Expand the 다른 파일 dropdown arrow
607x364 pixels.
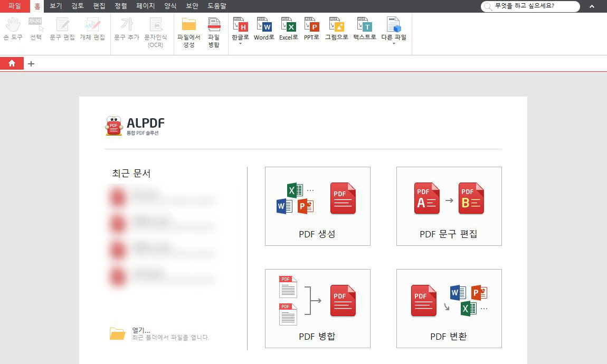(394, 44)
